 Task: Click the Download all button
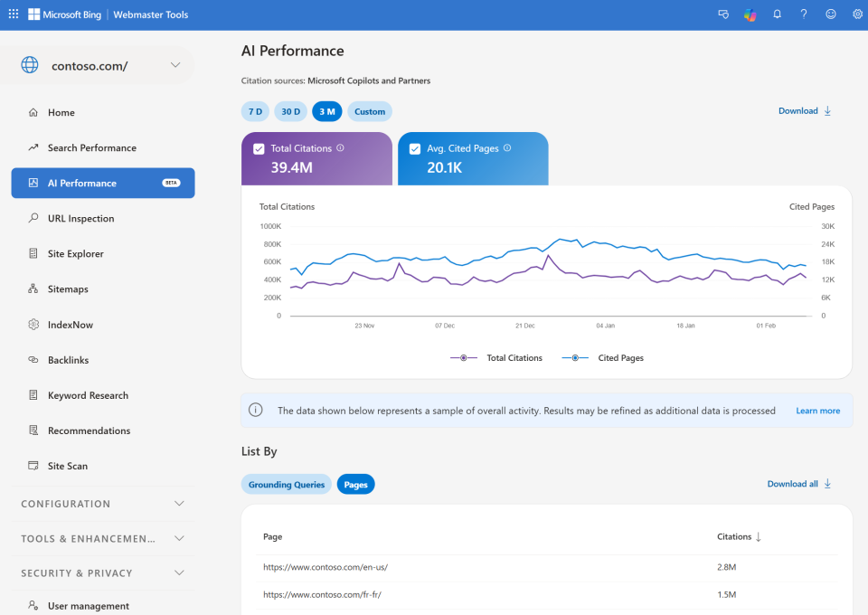tap(798, 484)
